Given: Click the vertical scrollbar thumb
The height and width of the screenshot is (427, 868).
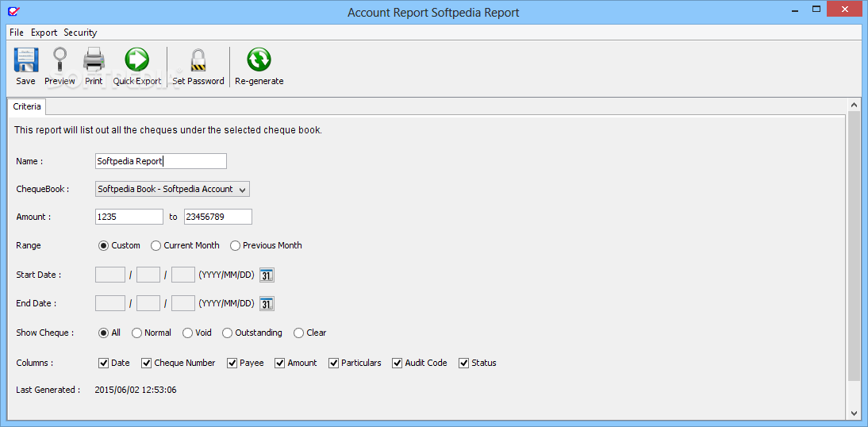Looking at the screenshot, I should (854, 245).
